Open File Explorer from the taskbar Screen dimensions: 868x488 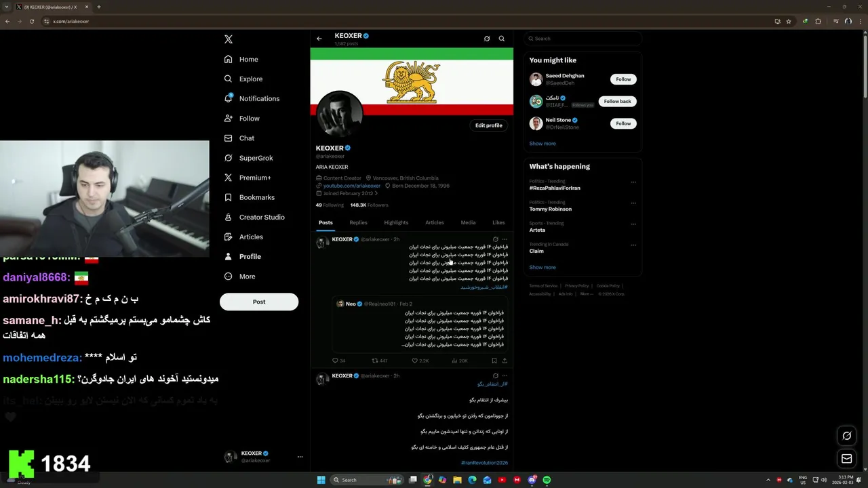coord(457,480)
